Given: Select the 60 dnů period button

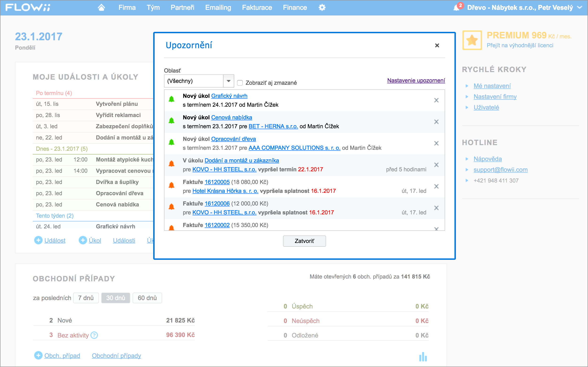Looking at the screenshot, I should point(147,298).
